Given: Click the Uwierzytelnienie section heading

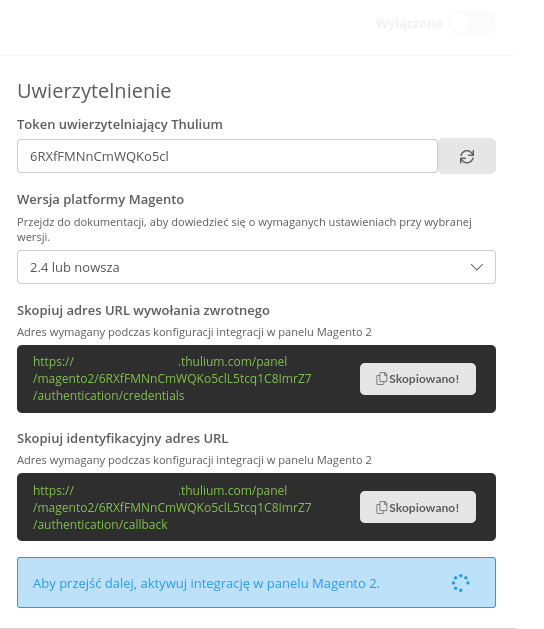Looking at the screenshot, I should click(x=94, y=91).
